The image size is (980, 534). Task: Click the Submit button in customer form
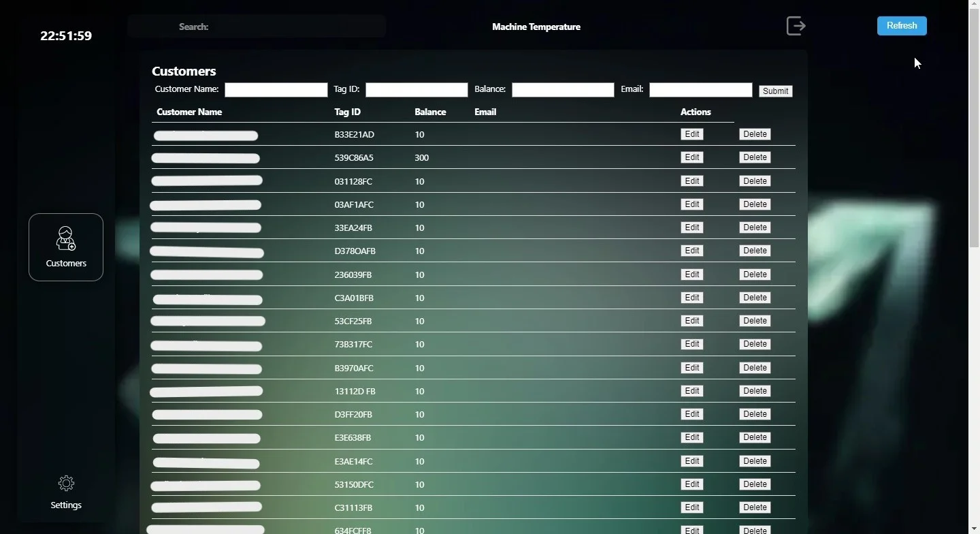pos(775,91)
